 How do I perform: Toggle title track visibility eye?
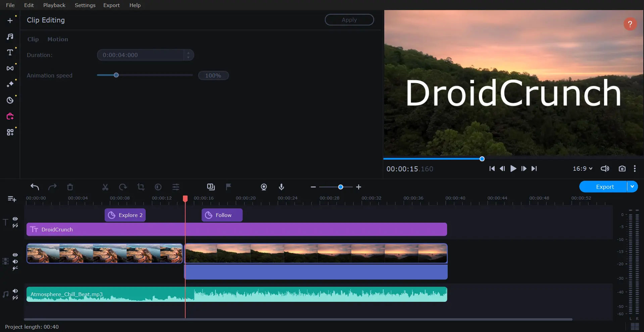click(15, 219)
